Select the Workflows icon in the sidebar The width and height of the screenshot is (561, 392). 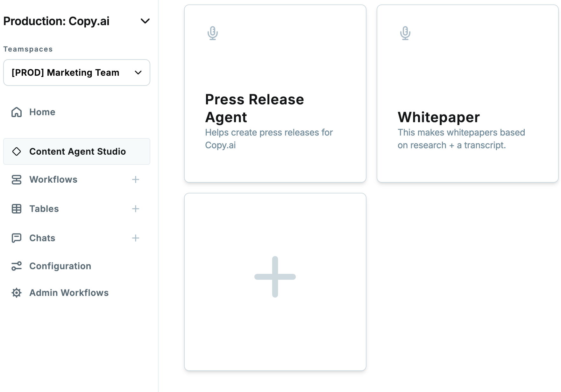(16, 179)
